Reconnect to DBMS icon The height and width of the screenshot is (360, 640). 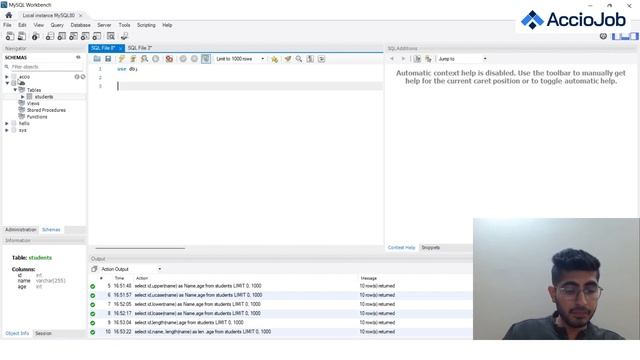(x=124, y=36)
